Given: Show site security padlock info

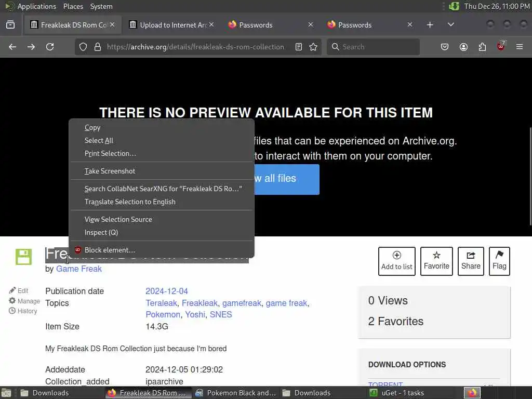Looking at the screenshot, I should tap(98, 47).
